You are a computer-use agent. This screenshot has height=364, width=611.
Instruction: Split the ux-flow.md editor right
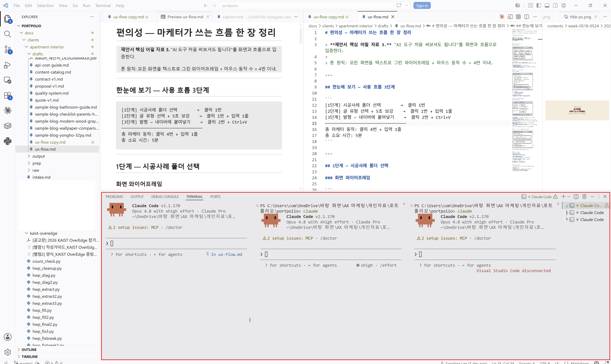[x=526, y=17]
